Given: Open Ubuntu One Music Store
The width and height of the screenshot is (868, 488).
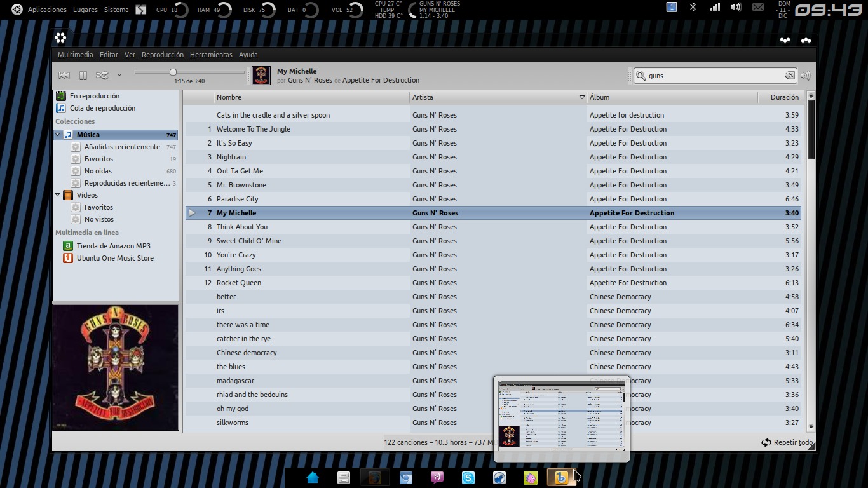Looking at the screenshot, I should [115, 258].
